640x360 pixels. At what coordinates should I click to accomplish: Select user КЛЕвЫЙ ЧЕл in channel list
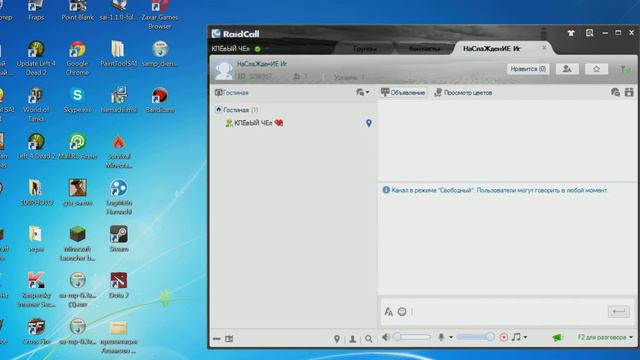click(x=253, y=123)
